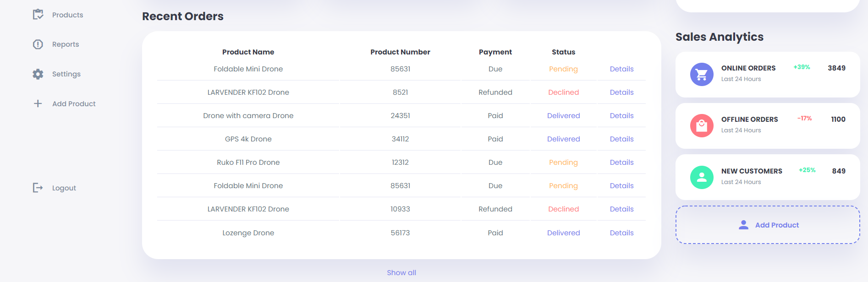Viewport: 868px width, 282px height.
Task: Open Details for order 8521
Action: click(621, 92)
